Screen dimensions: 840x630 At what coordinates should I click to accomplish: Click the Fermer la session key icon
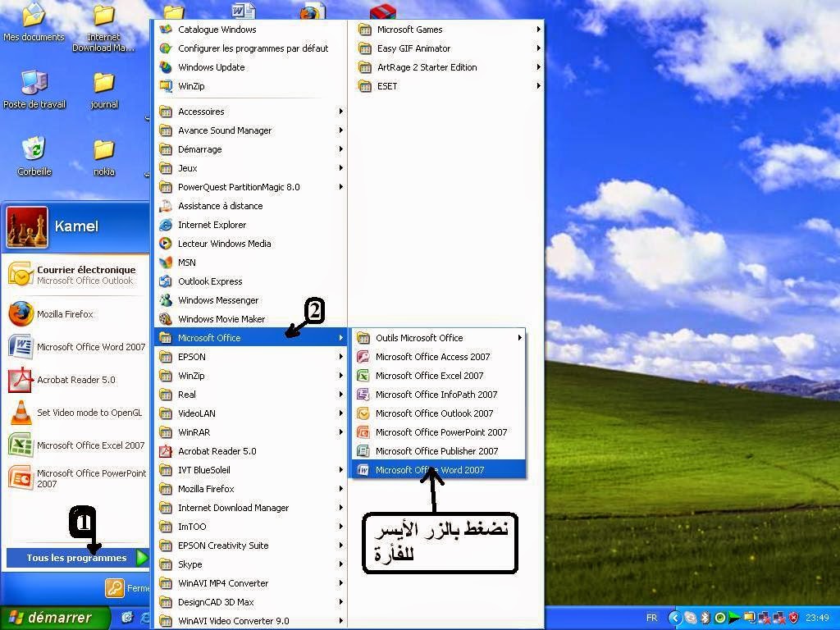click(x=115, y=588)
